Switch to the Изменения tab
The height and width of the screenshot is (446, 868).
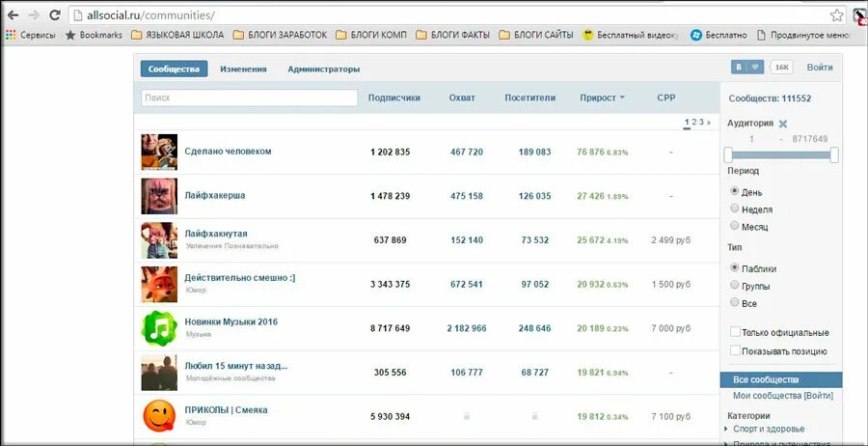pos(244,70)
